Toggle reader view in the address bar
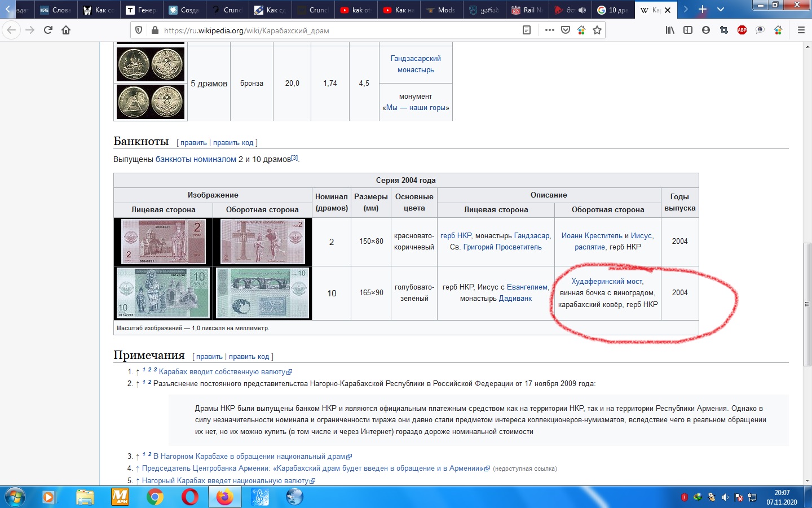812x508 pixels. click(x=527, y=30)
